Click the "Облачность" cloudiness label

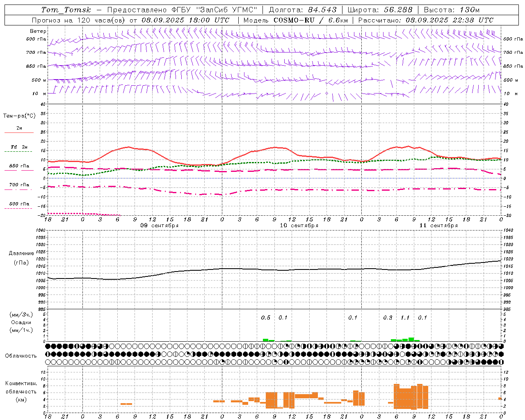21,356
